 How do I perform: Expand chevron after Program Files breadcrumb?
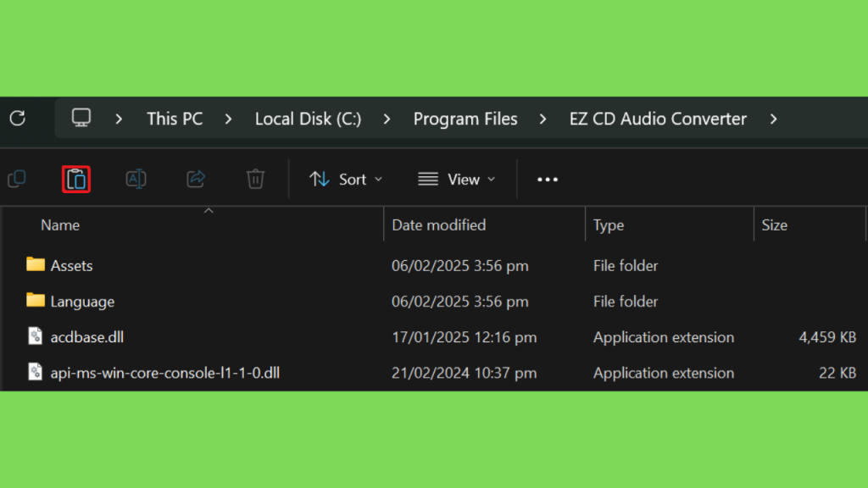(x=543, y=119)
